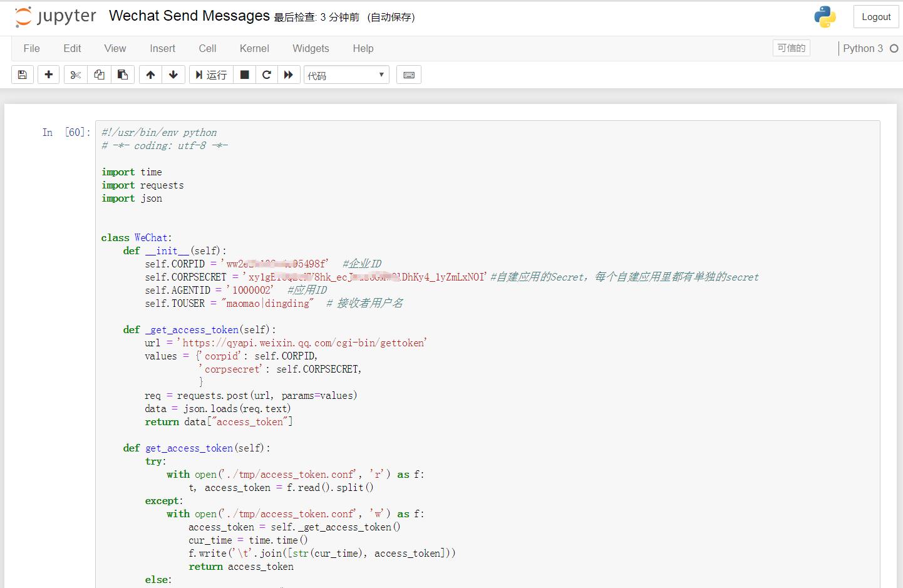Click the 'return access_token' line
The width and height of the screenshot is (903, 588).
[x=241, y=566]
